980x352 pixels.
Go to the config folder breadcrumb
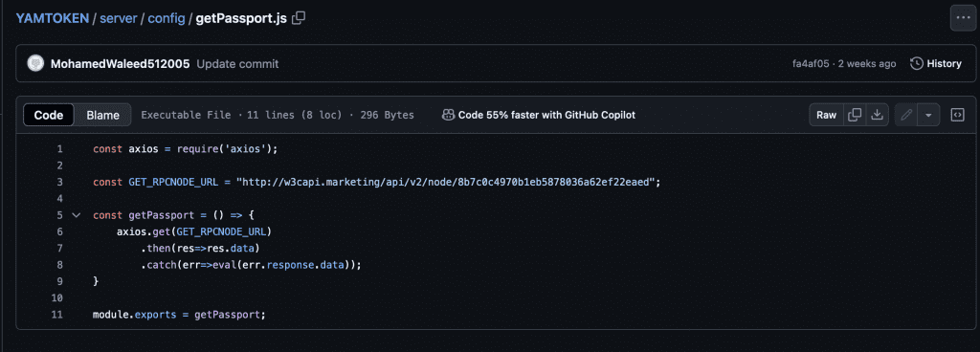coord(167,18)
